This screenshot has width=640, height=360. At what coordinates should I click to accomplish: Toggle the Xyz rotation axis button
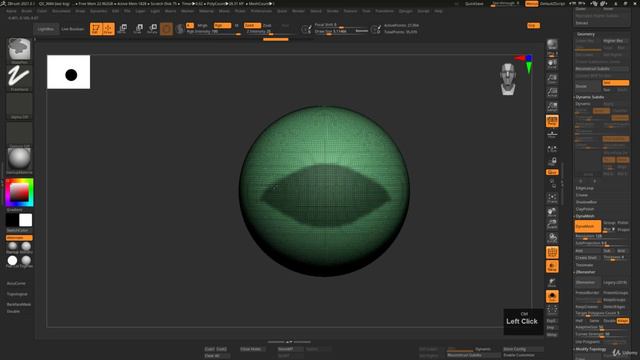click(552, 172)
